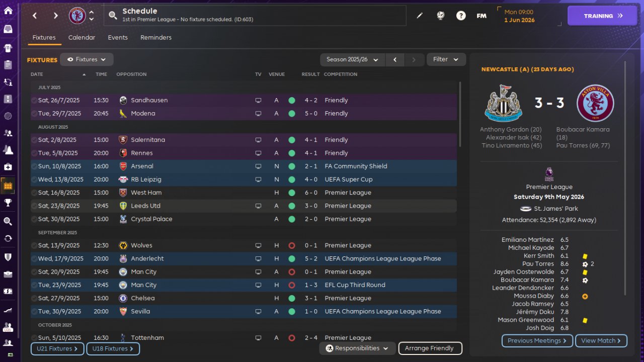
Task: Open the Squad shirt icon
Action: click(x=8, y=48)
